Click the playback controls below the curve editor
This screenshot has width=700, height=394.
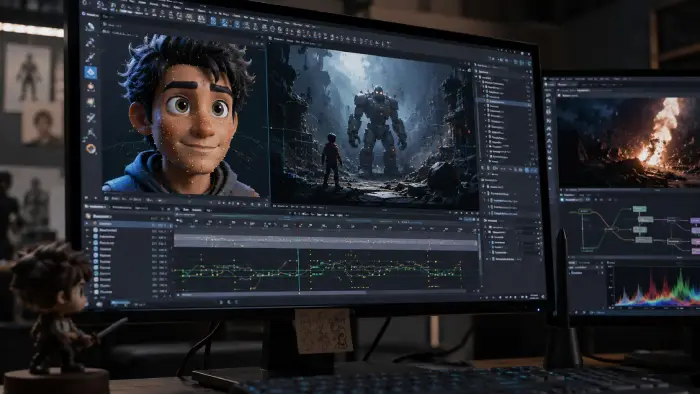pyautogui.click(x=229, y=302)
